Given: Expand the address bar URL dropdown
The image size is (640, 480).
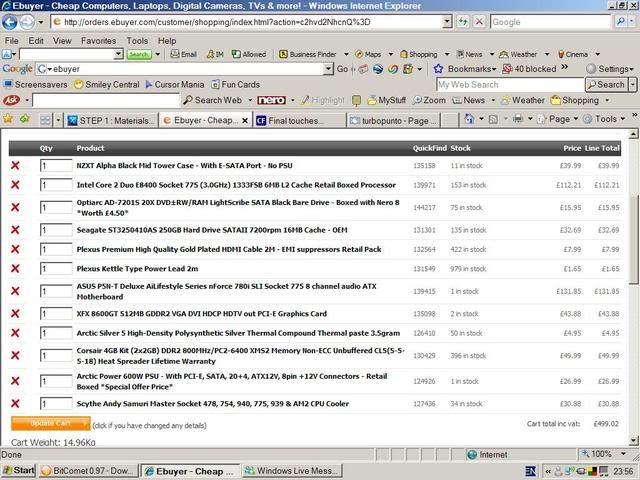Looking at the screenshot, I should (447, 22).
